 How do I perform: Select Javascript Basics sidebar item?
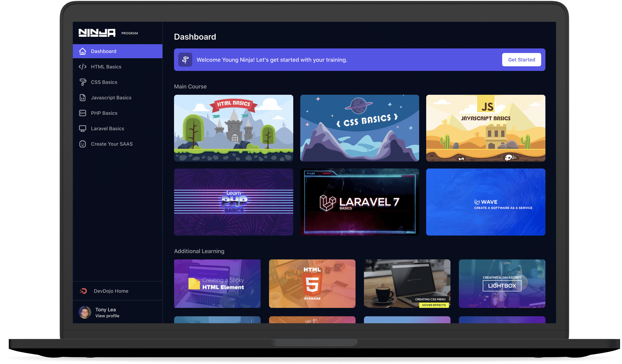pos(117,98)
